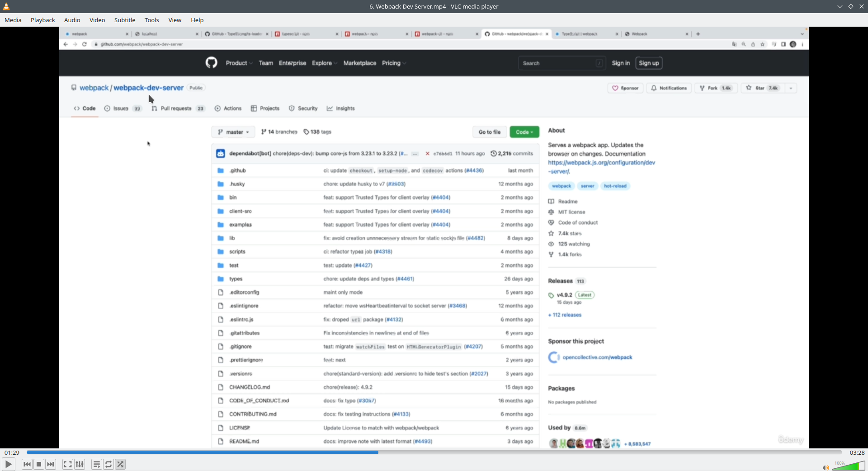868x471 pixels.
Task: Open the Security tab
Action: [x=303, y=108]
